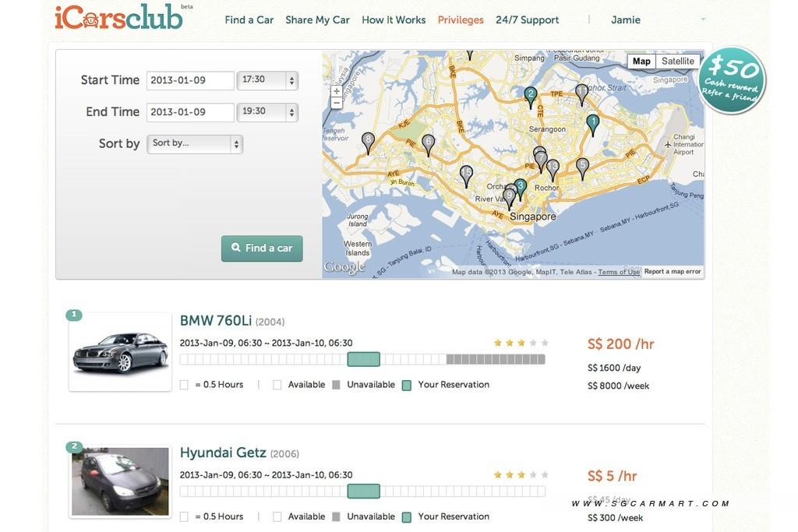Open the end time hour dropdown

coord(267,112)
